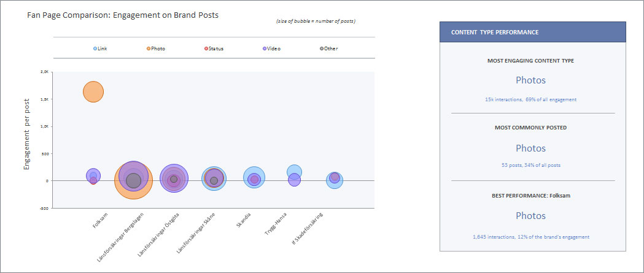
Task: Click the Länsförsäkringar Östgöta axis label
Action: click(x=158, y=236)
